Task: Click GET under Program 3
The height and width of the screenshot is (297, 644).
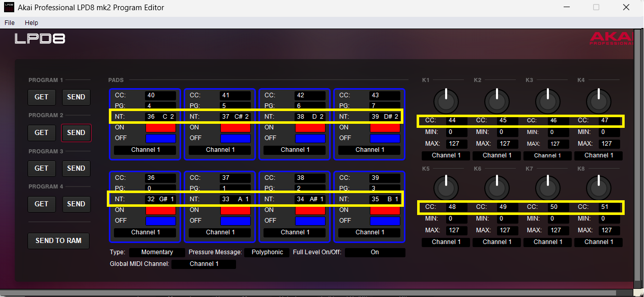Action: coord(41,168)
